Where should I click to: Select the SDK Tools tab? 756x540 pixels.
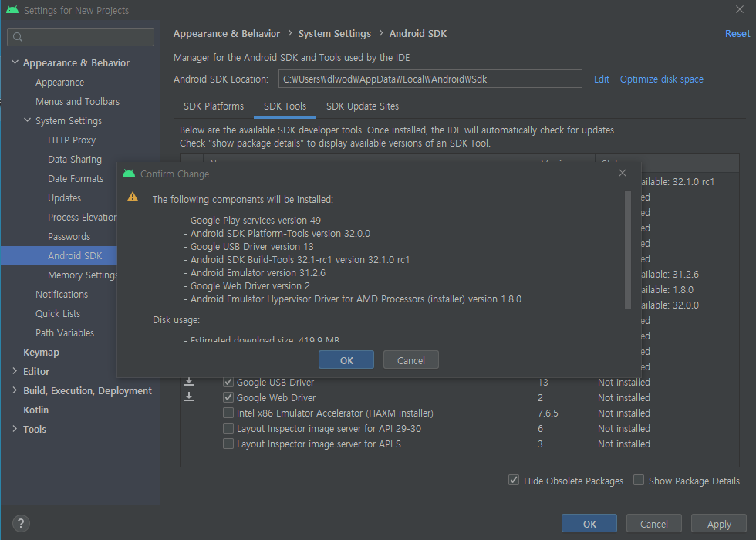[285, 106]
